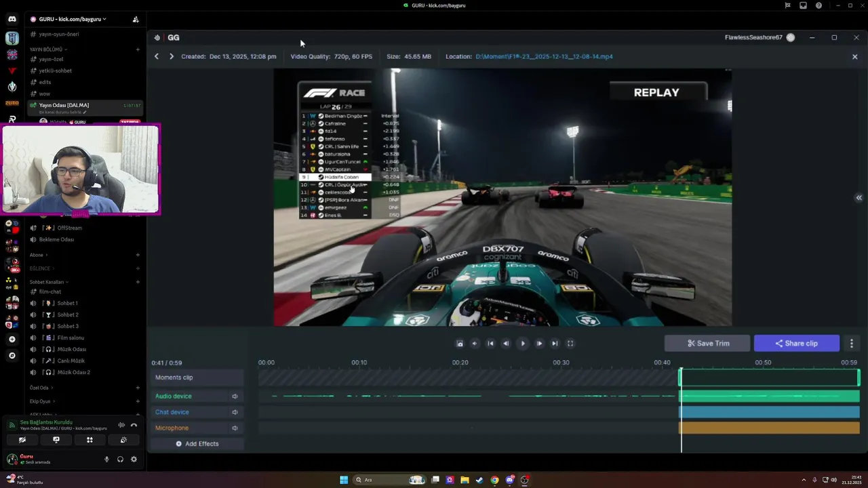The image size is (868, 488).
Task: Mute the Audio device track
Action: 235,396
